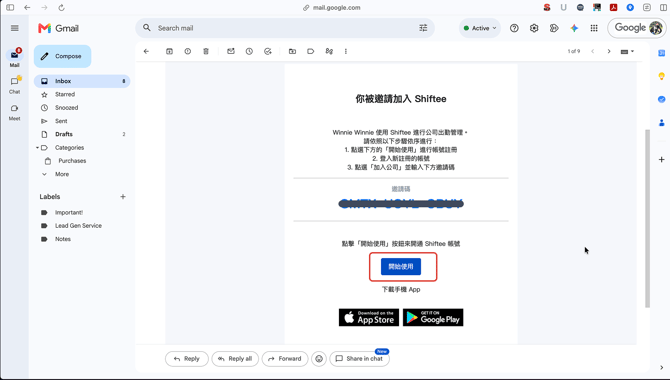Viewport: 670px width, 380px height.
Task: Click Reply all button
Action: pyautogui.click(x=235, y=359)
